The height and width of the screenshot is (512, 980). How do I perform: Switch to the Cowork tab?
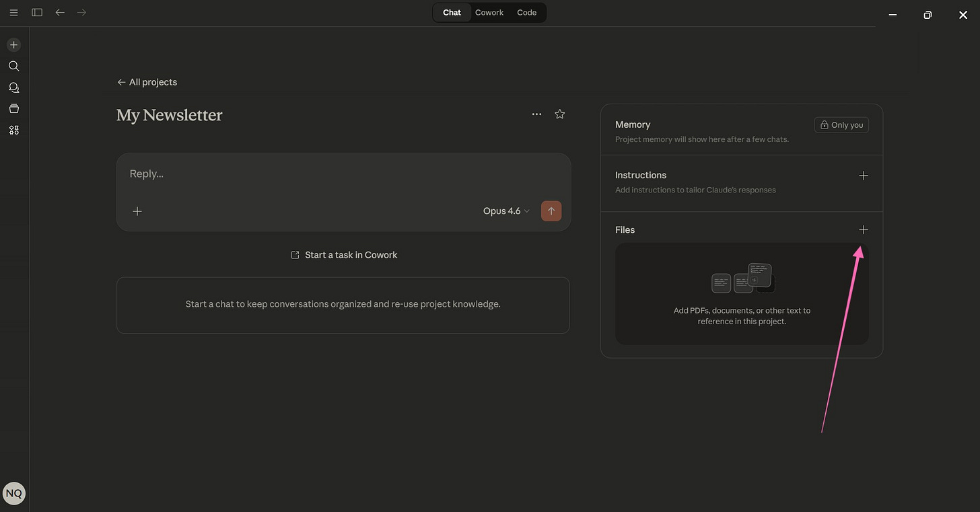point(489,13)
